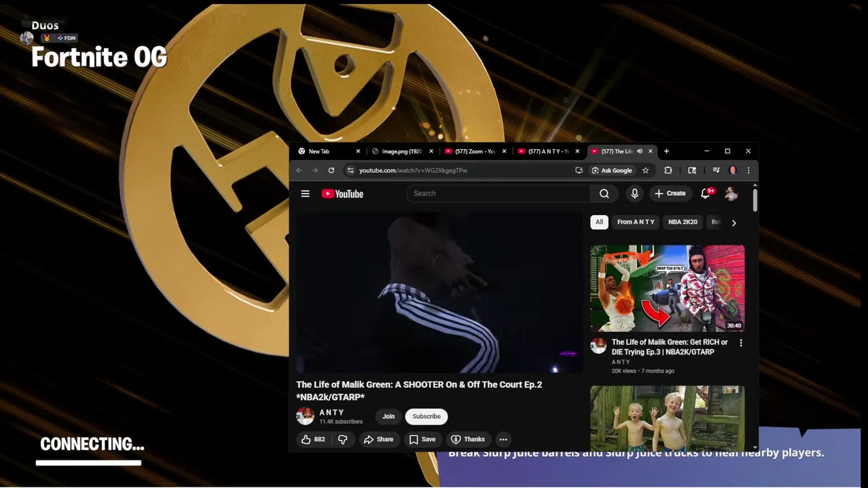Click Ask Google in address bar
868x488 pixels.
click(x=612, y=170)
